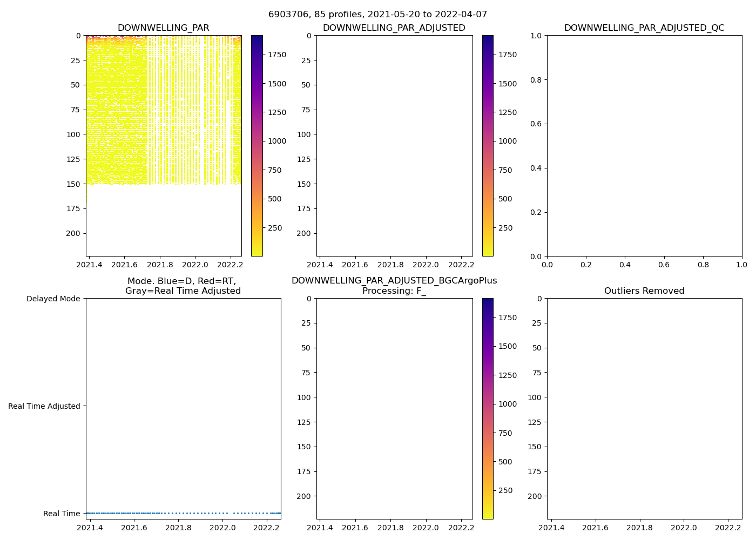
Task: Click the DOWNWELLING_PAR plot title
Action: pos(163,28)
